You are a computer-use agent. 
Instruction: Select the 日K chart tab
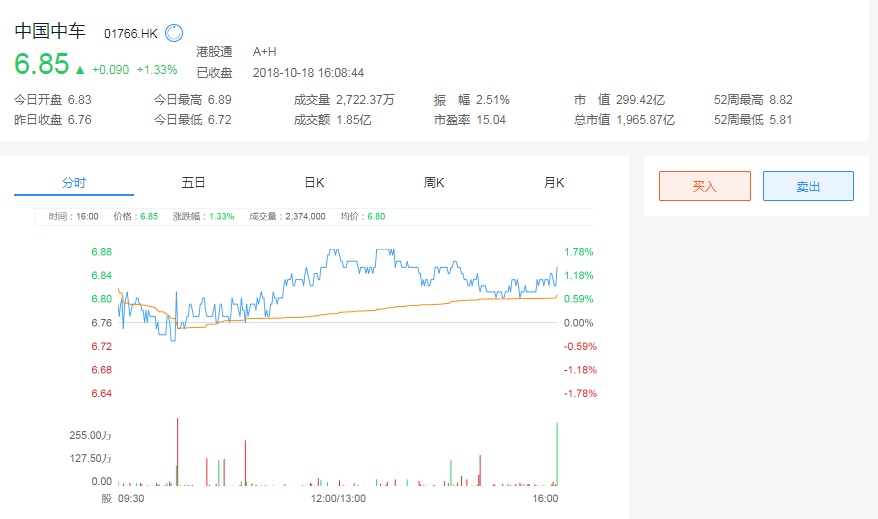(x=314, y=183)
